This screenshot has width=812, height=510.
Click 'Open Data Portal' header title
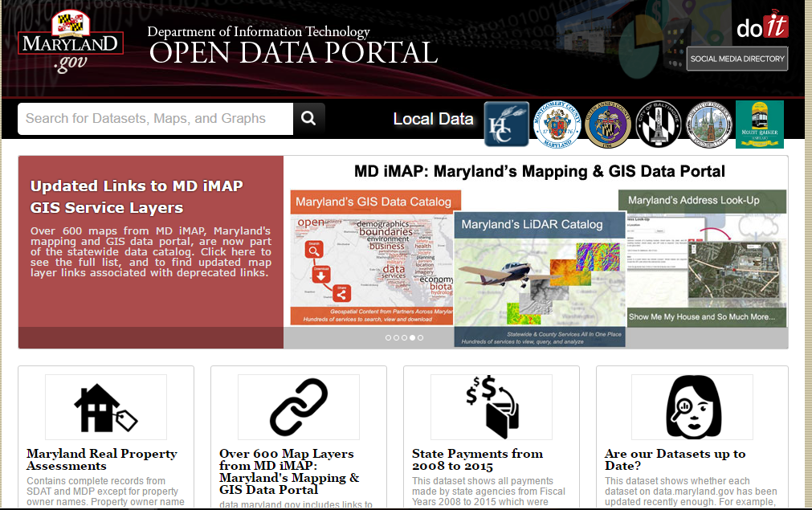click(294, 53)
